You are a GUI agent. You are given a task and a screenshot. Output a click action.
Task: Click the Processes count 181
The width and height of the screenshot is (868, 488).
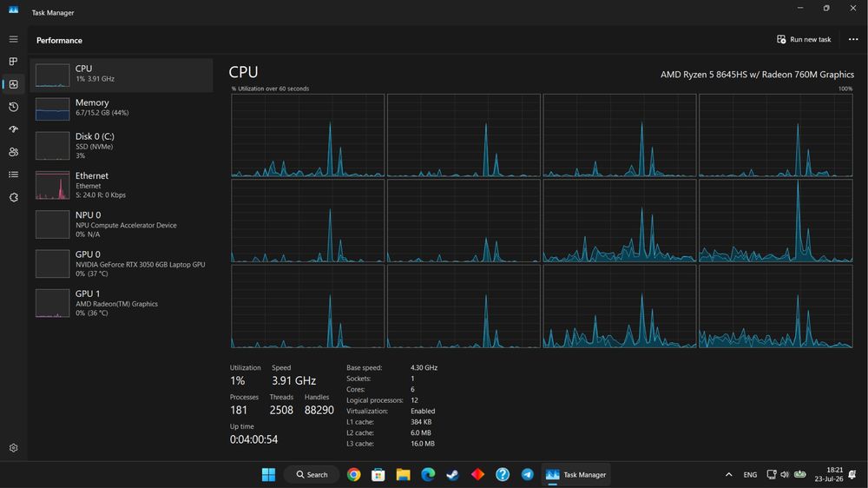[x=239, y=410]
